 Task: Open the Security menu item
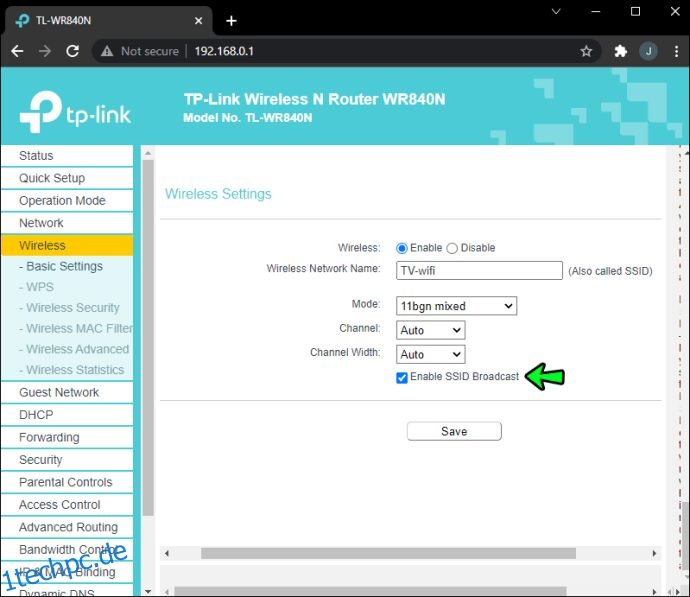(x=67, y=460)
